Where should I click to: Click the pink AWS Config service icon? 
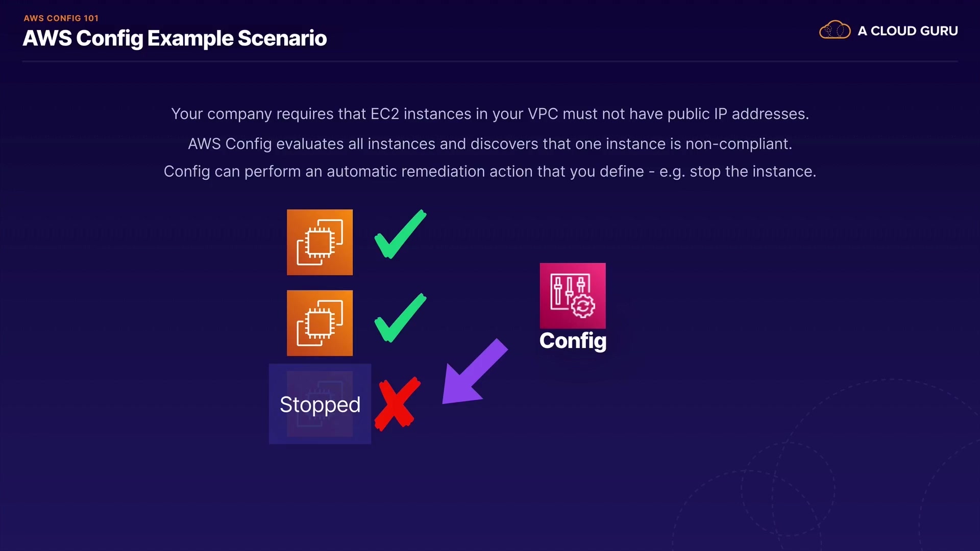[x=573, y=296]
